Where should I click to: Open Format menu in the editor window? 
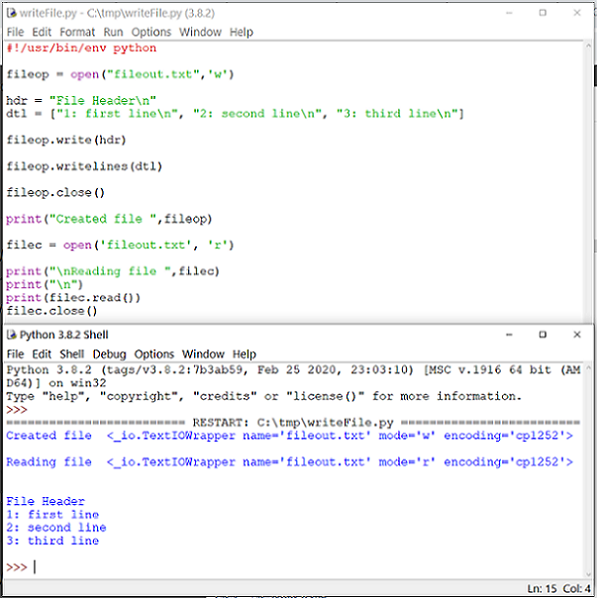click(77, 32)
